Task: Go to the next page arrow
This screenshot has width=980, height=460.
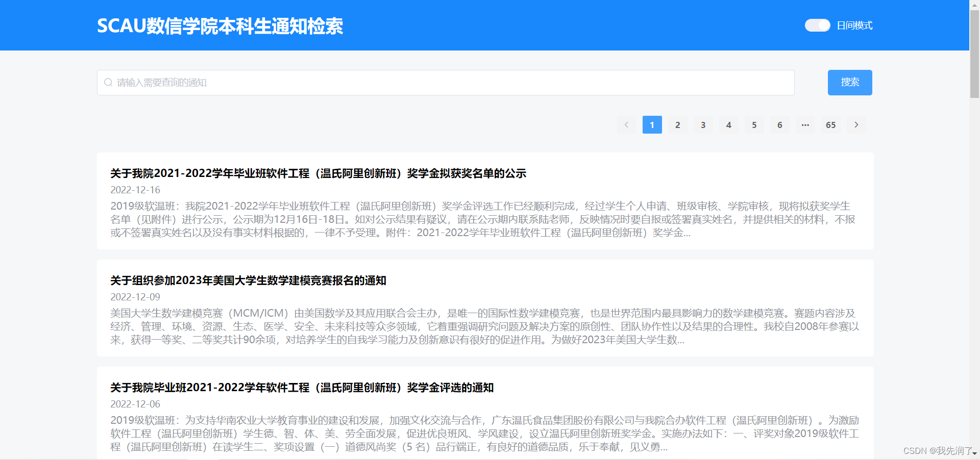Action: [856, 125]
